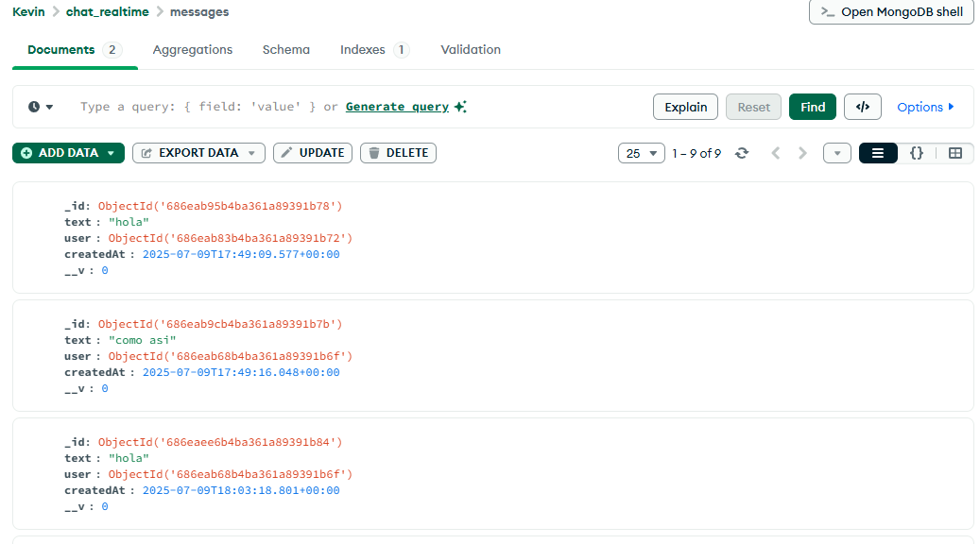Viewport: 980px width, 544px height.
Task: Open the Schema tab
Action: click(x=285, y=50)
